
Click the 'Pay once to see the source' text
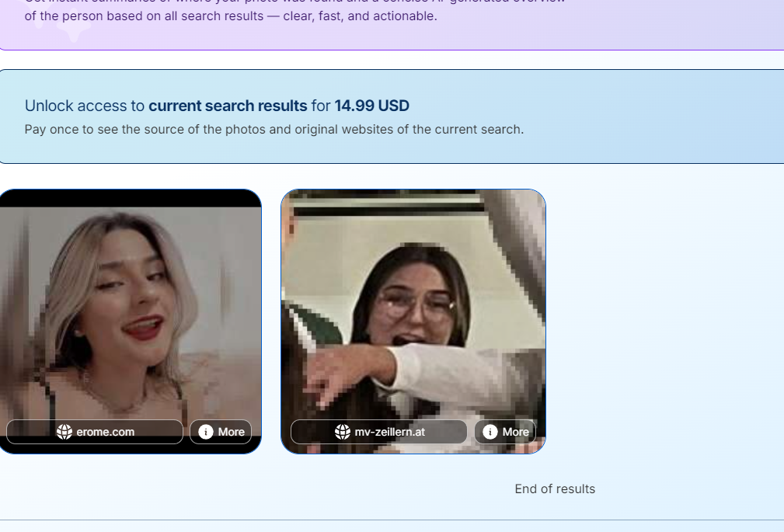coord(274,130)
